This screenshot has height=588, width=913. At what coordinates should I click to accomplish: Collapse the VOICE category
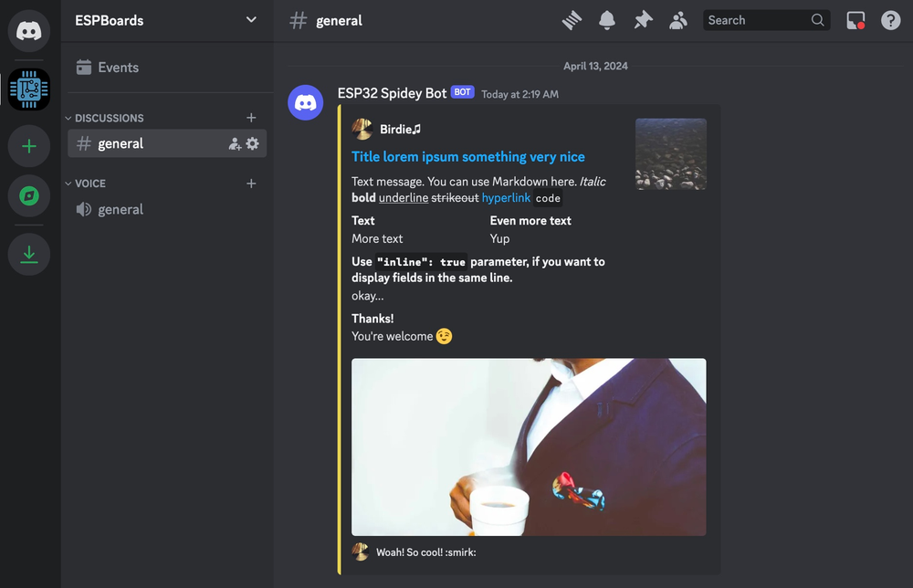tap(89, 184)
